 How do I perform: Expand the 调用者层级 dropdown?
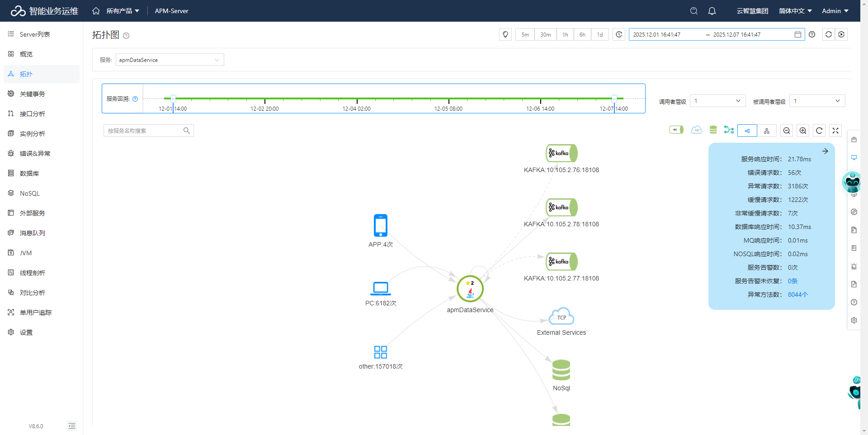pos(717,100)
